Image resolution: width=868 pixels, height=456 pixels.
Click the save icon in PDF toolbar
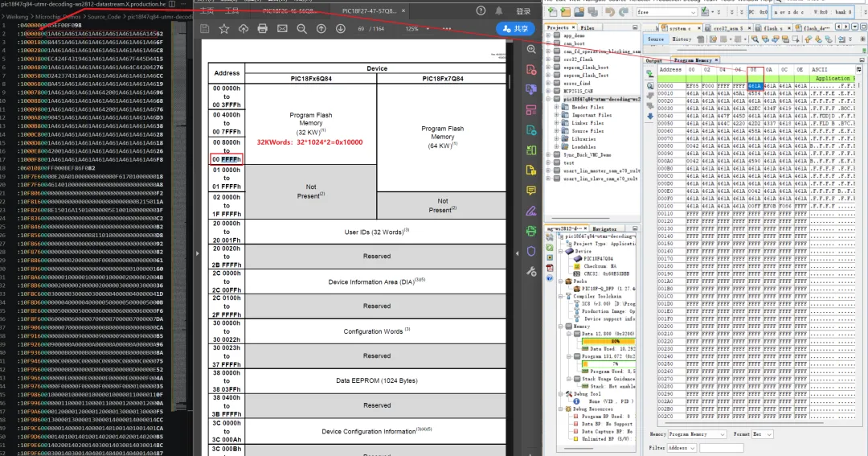point(205,29)
